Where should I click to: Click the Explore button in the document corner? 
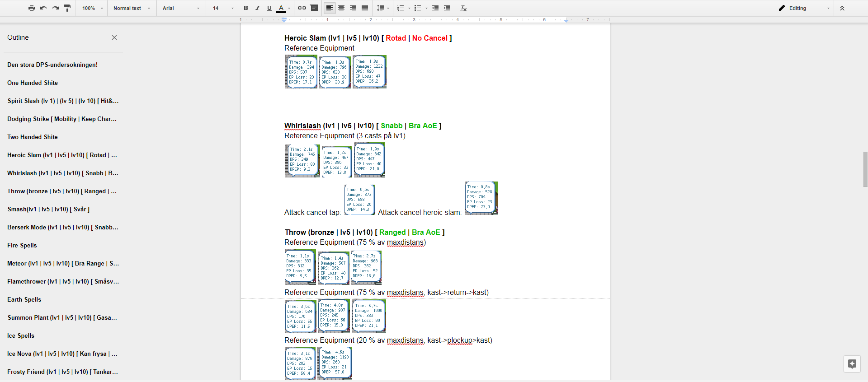tap(852, 364)
